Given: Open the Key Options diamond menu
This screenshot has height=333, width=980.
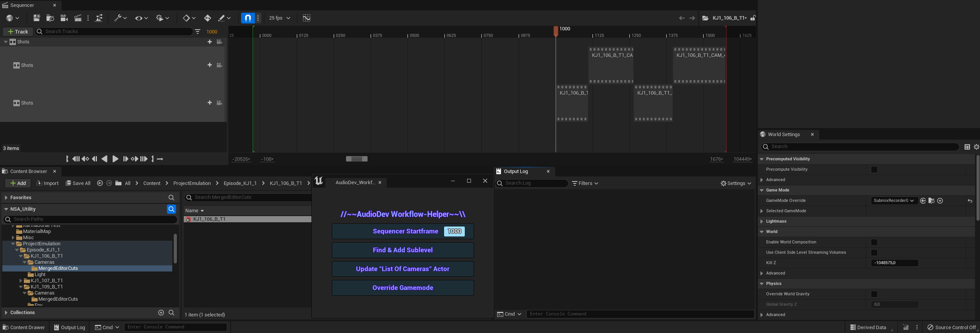Looking at the screenshot, I should click(x=189, y=18).
